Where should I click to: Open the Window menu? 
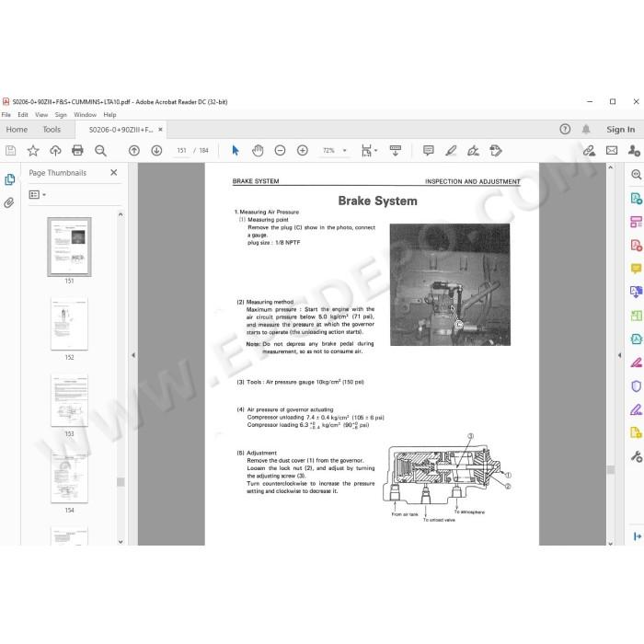pyautogui.click(x=85, y=115)
